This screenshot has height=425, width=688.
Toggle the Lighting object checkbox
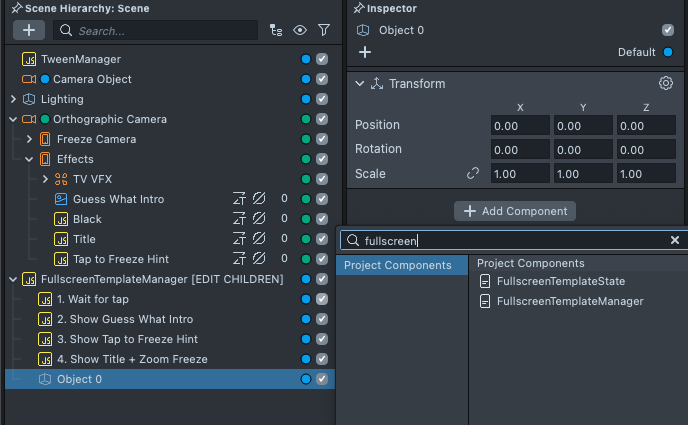pyautogui.click(x=322, y=99)
